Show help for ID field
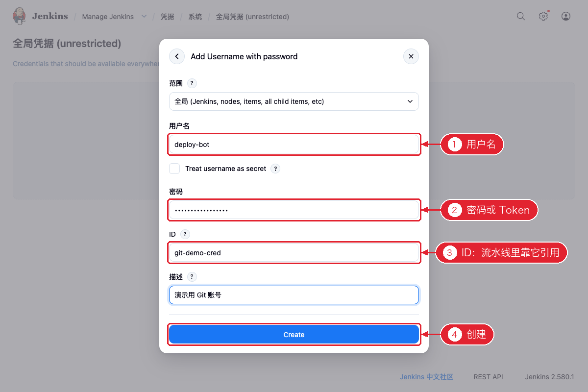Image resolution: width=588 pixels, height=392 pixels. tap(185, 234)
